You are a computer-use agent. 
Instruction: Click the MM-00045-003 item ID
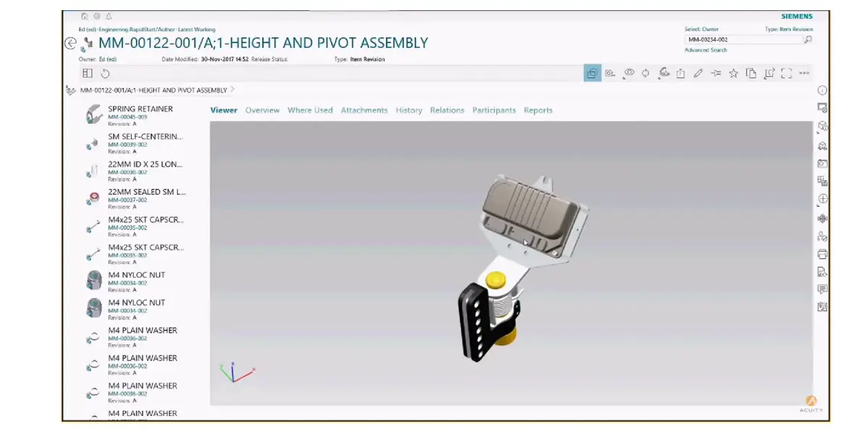[127, 117]
